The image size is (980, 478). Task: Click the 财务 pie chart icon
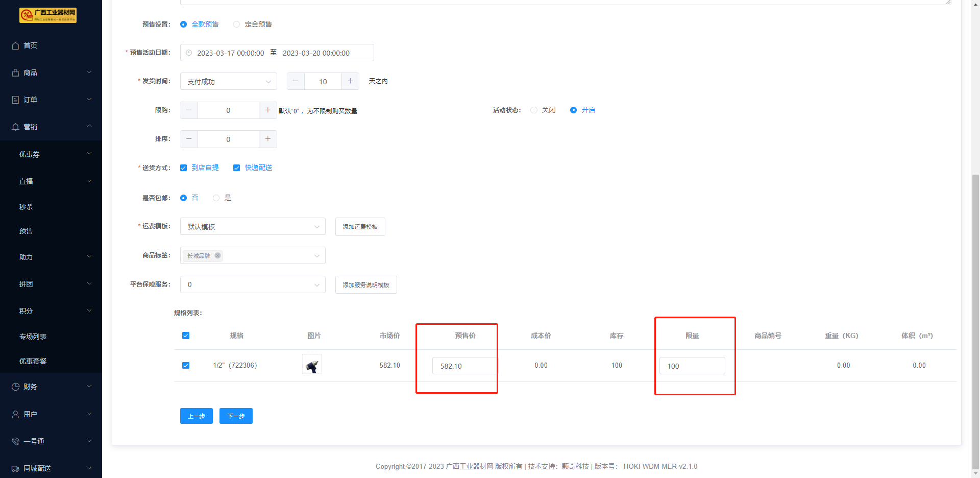[15, 387]
